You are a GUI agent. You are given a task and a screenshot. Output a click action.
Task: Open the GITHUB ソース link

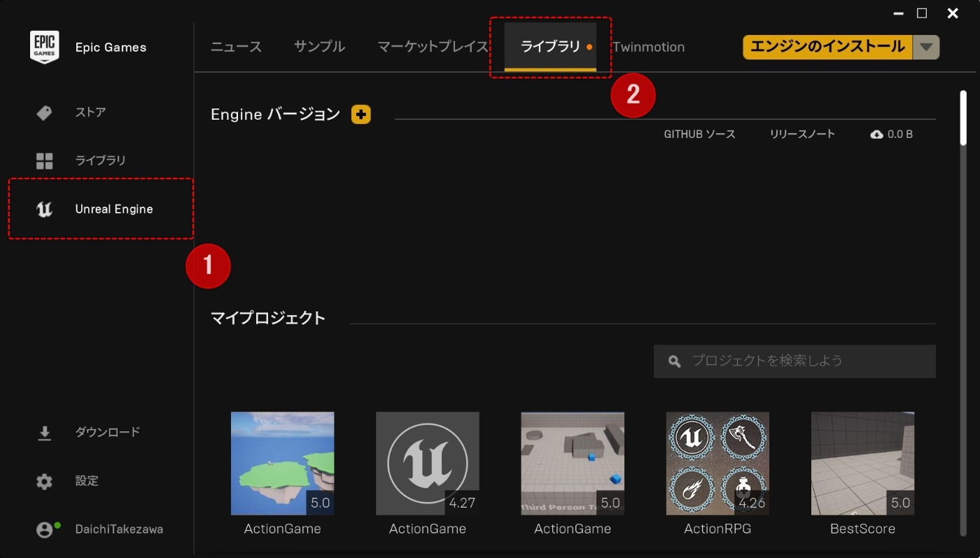coord(699,134)
